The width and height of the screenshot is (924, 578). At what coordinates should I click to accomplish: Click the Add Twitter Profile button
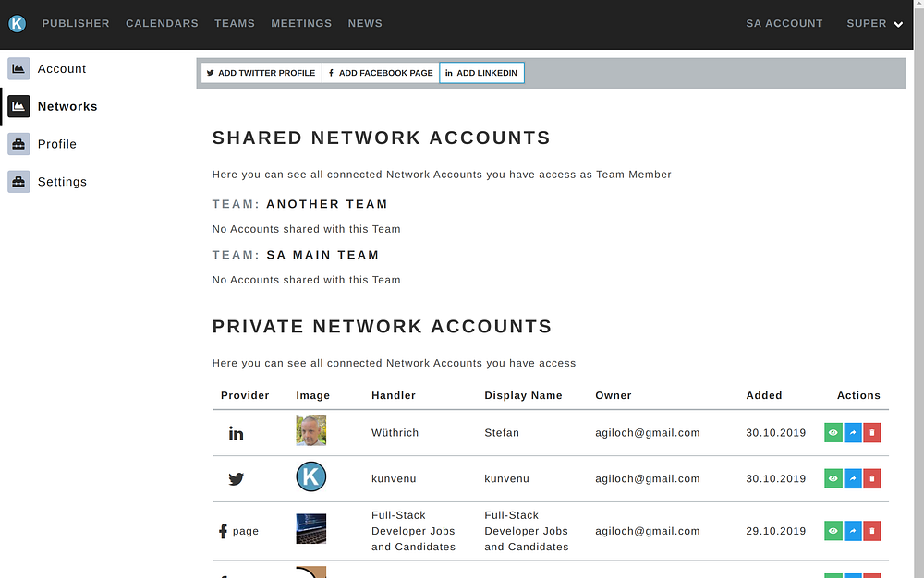pos(261,73)
